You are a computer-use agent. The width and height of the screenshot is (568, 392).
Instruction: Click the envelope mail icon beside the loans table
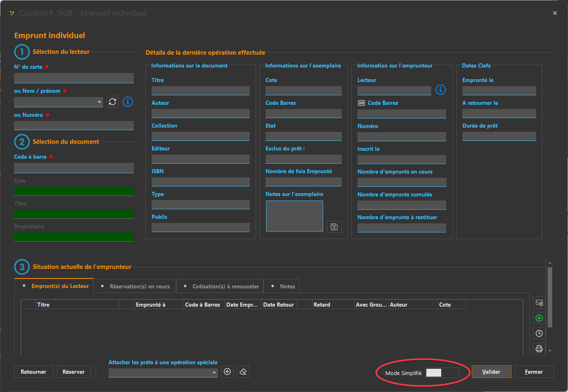click(x=539, y=303)
